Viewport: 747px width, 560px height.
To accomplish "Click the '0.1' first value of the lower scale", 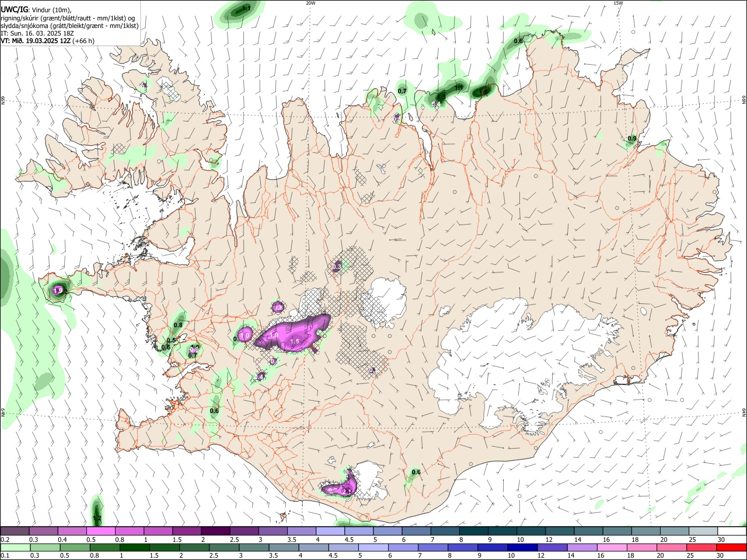I will (5, 556).
